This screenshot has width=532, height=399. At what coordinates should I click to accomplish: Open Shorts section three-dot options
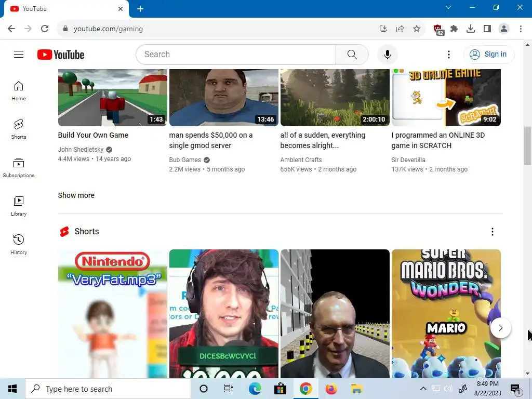(493, 232)
